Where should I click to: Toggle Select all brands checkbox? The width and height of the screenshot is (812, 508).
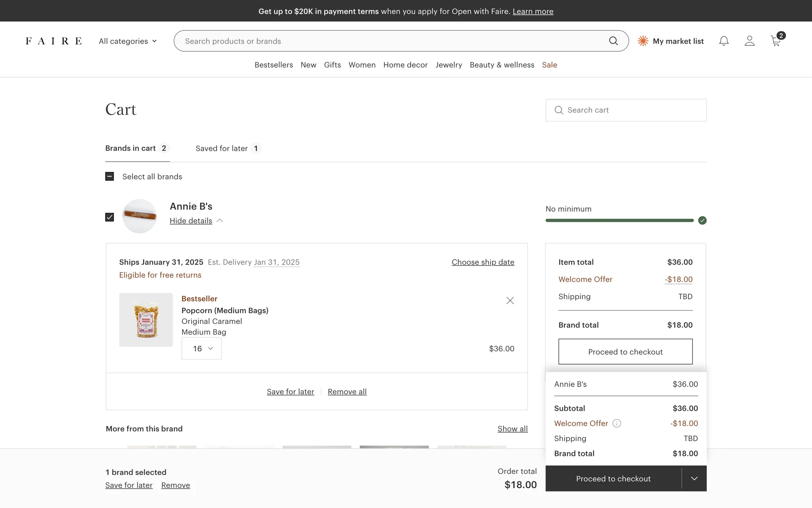coord(110,177)
